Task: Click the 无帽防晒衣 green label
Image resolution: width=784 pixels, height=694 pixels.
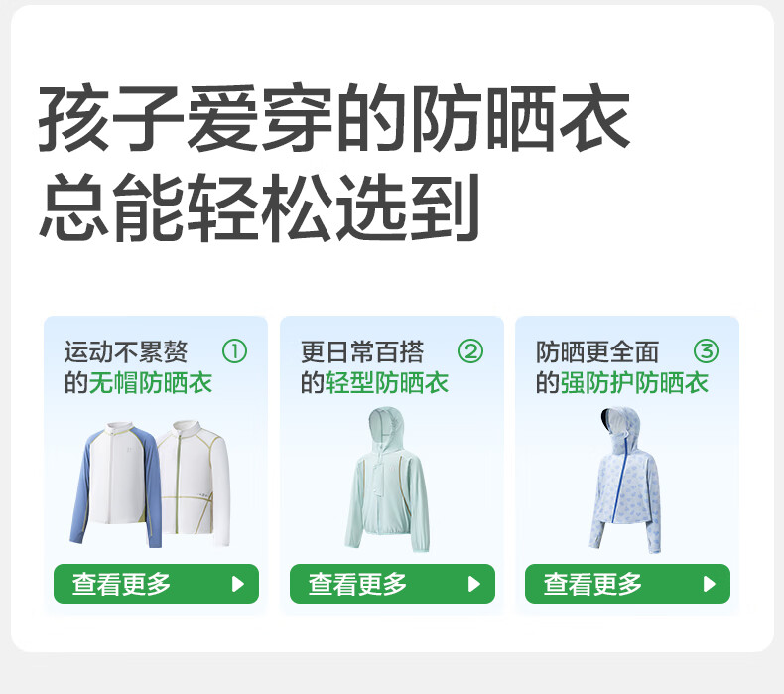Action: pyautogui.click(x=151, y=383)
